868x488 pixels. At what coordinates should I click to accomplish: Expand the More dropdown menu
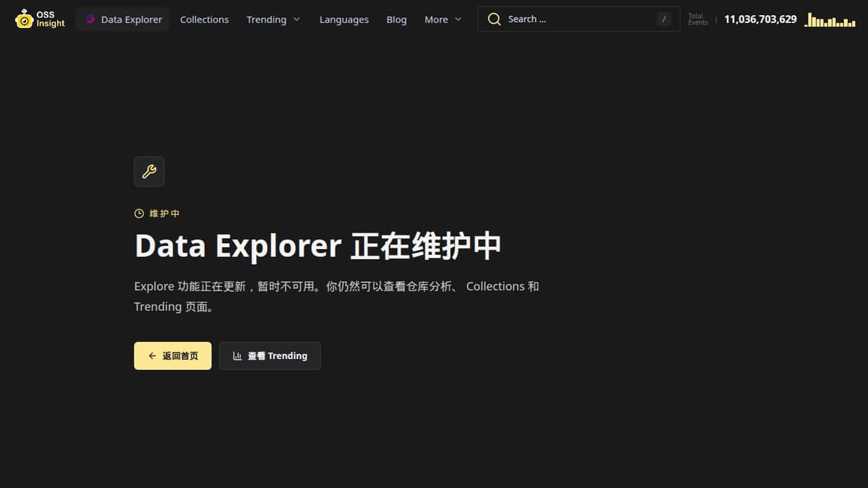click(x=443, y=20)
